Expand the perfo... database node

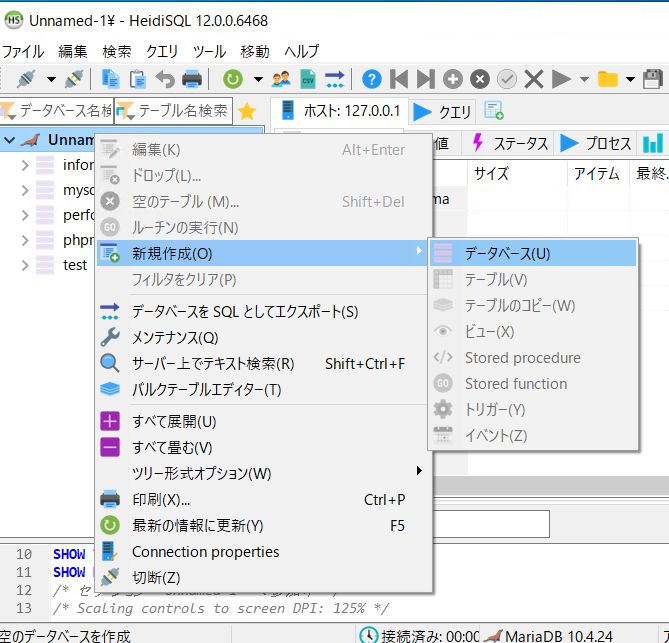point(25,215)
